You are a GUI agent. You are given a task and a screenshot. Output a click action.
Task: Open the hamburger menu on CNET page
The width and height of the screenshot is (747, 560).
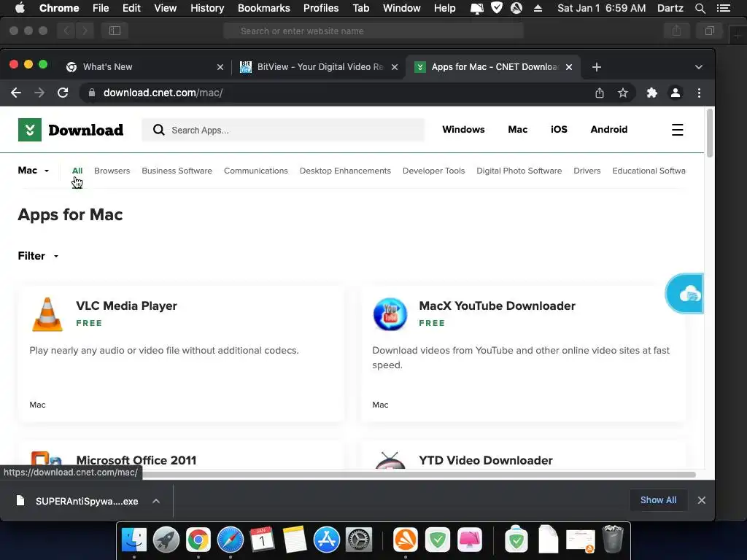[x=677, y=130]
